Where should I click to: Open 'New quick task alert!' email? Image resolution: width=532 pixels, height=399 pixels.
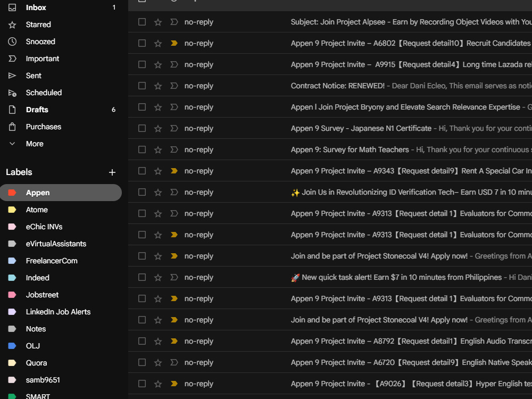click(330, 277)
